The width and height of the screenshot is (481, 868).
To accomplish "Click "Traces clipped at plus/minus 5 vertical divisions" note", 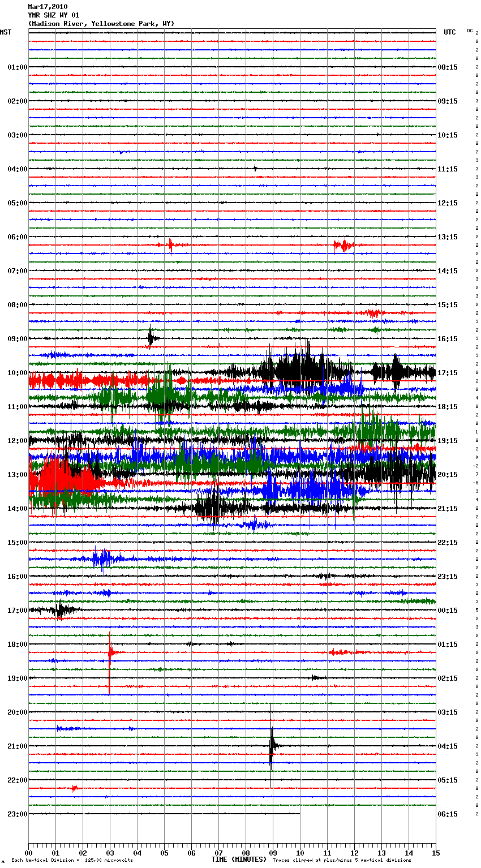I will pyautogui.click(x=342, y=860).
